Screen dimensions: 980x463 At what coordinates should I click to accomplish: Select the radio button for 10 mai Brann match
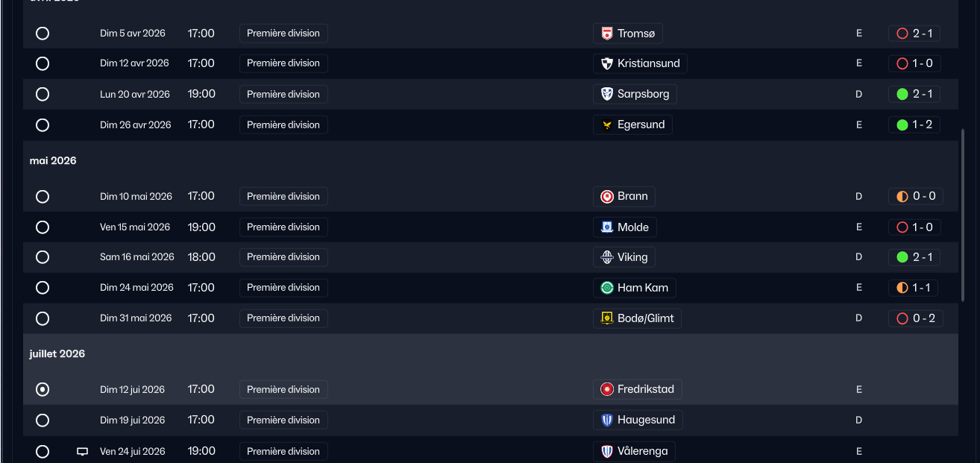click(43, 197)
